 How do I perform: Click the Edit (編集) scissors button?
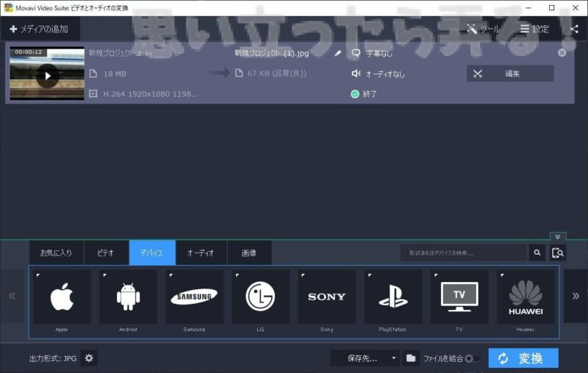tap(510, 73)
